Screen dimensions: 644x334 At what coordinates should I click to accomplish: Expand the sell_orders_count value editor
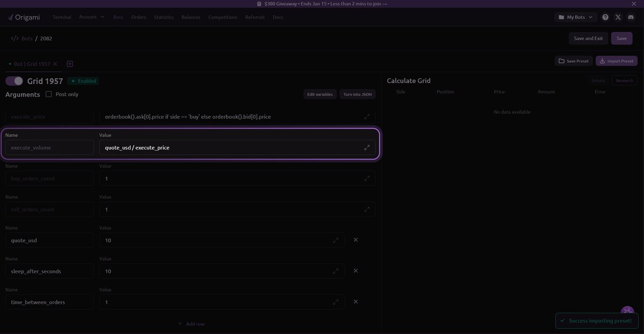point(367,209)
